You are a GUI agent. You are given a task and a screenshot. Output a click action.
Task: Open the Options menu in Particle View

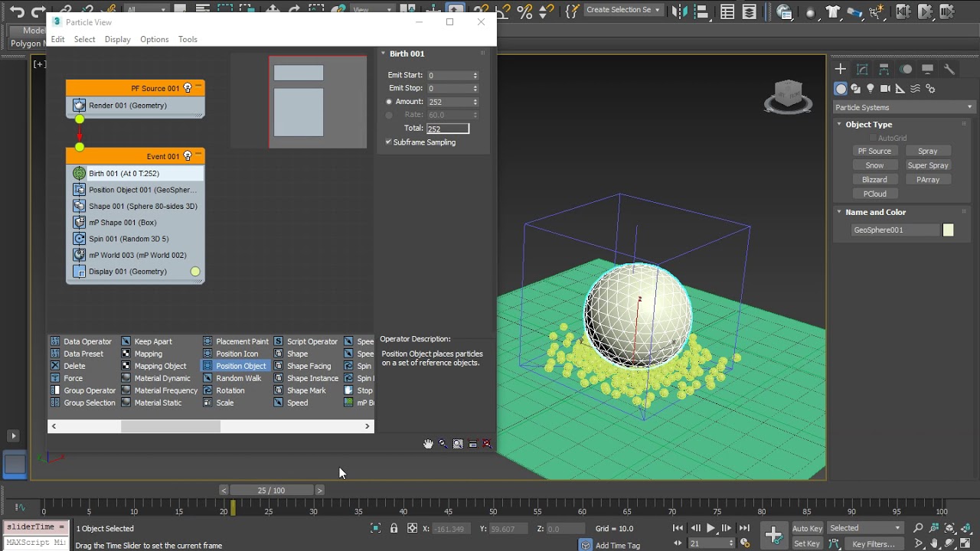pos(154,39)
